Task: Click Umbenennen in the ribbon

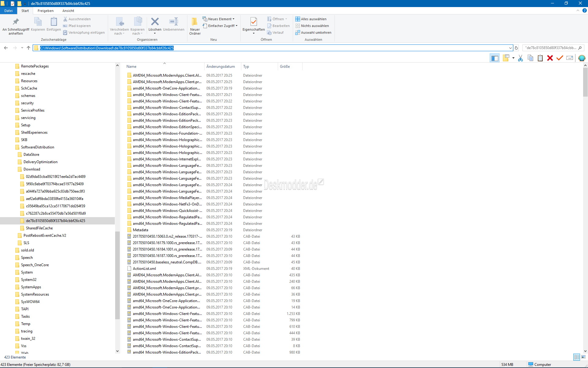Action: coord(174,25)
